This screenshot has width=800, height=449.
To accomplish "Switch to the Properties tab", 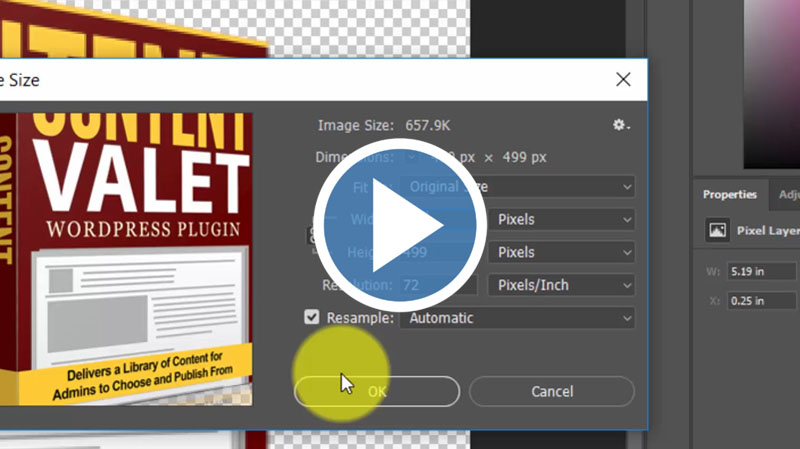I will [x=729, y=195].
